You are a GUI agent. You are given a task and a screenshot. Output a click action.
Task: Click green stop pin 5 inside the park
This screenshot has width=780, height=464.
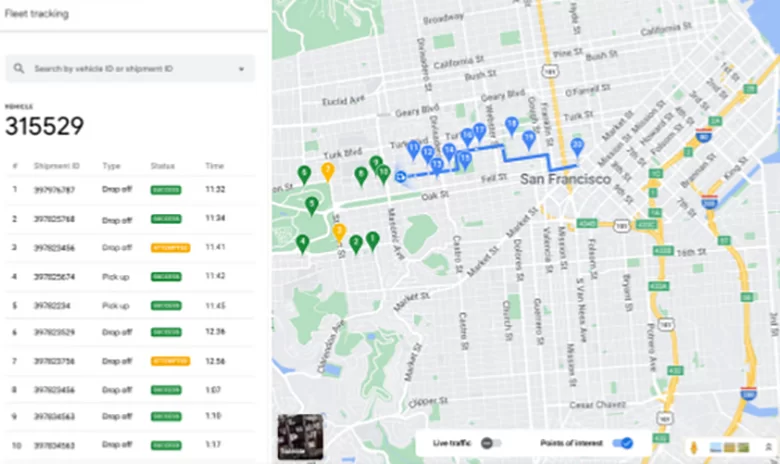coord(311,205)
